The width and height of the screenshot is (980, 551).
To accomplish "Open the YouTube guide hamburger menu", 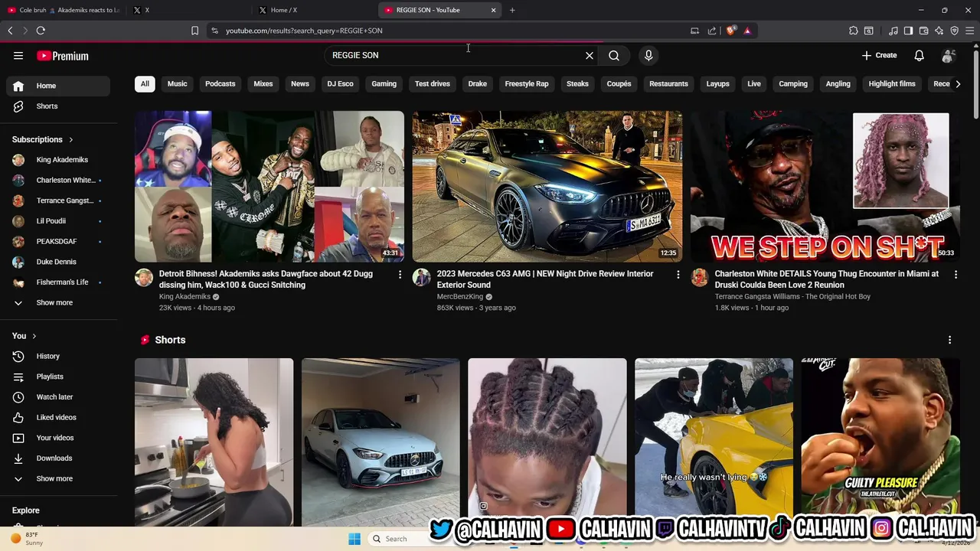I will click(18, 55).
